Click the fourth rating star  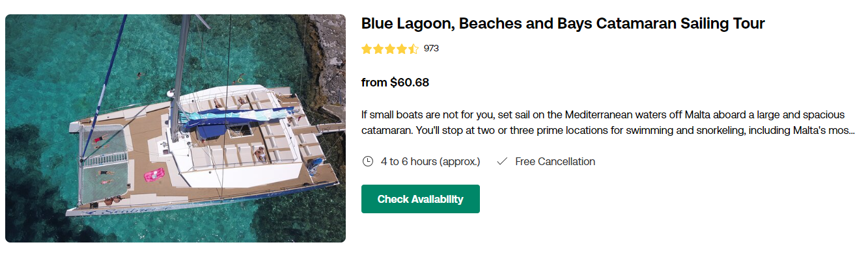[402, 49]
